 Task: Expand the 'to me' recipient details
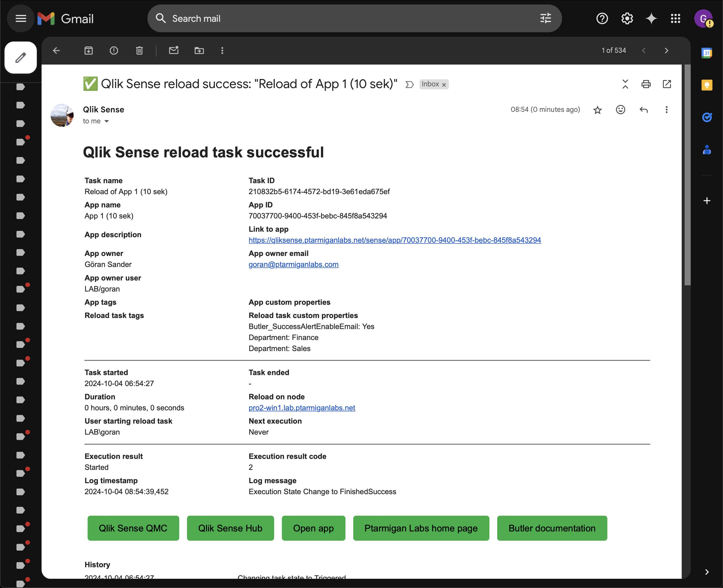coord(107,121)
